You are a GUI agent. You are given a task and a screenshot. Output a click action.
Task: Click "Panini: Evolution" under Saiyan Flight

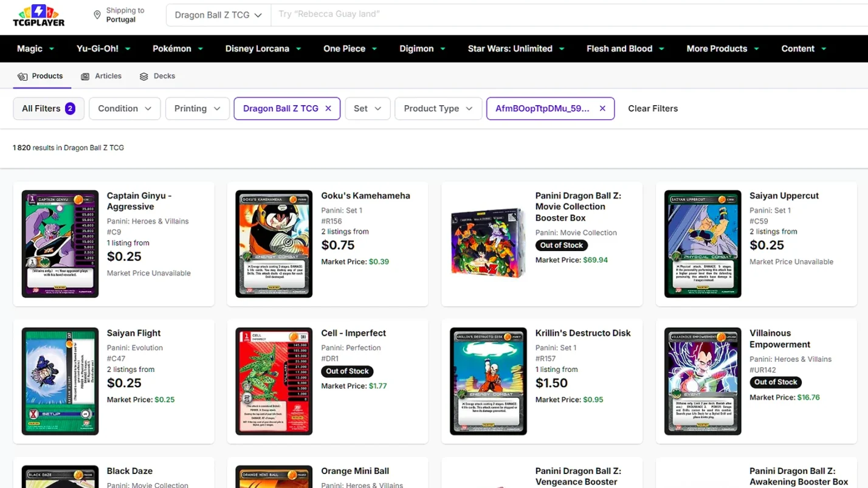135,348
